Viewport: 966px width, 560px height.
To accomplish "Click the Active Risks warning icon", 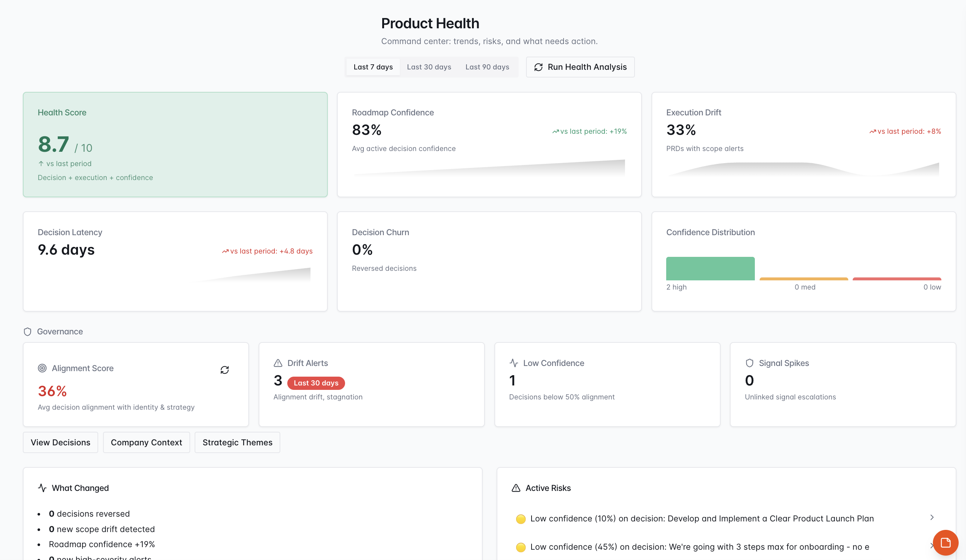I will coord(516,488).
